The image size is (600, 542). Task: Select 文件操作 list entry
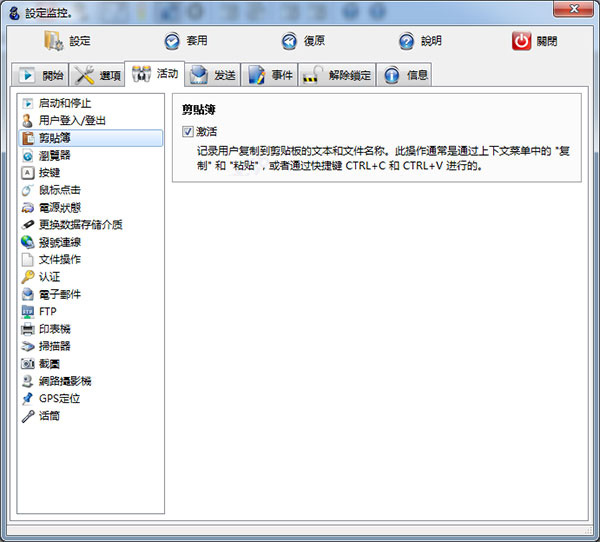tap(90, 260)
